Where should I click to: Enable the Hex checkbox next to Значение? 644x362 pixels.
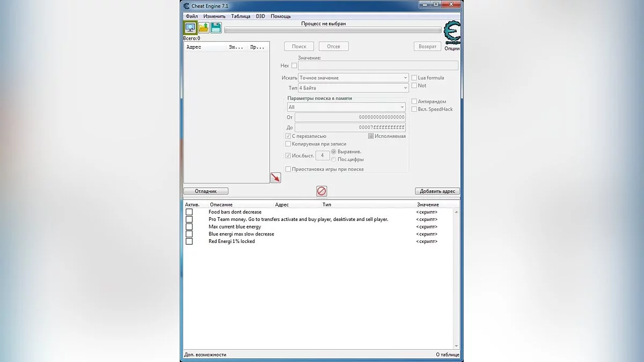click(x=294, y=65)
